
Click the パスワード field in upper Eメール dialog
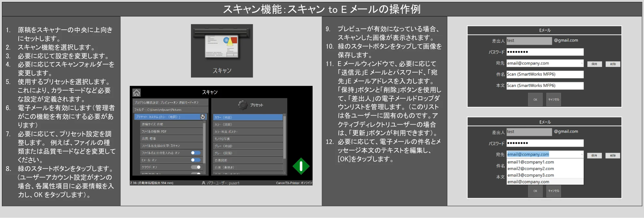tap(545, 52)
